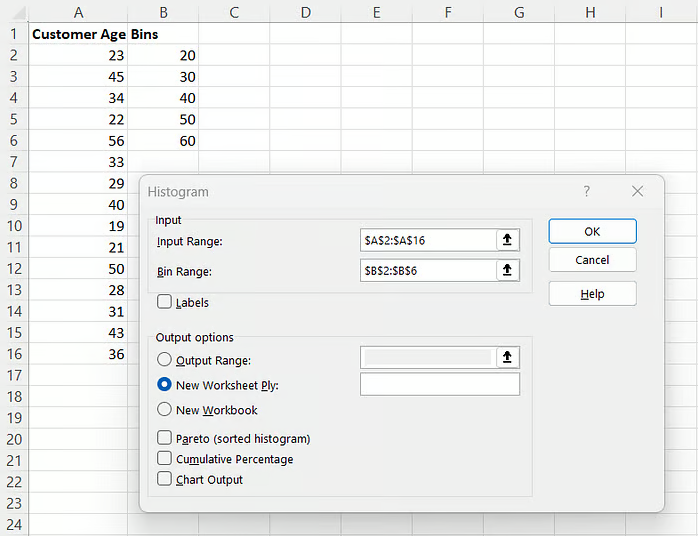The height and width of the screenshot is (536, 698).
Task: Select column E header
Action: pyautogui.click(x=376, y=11)
